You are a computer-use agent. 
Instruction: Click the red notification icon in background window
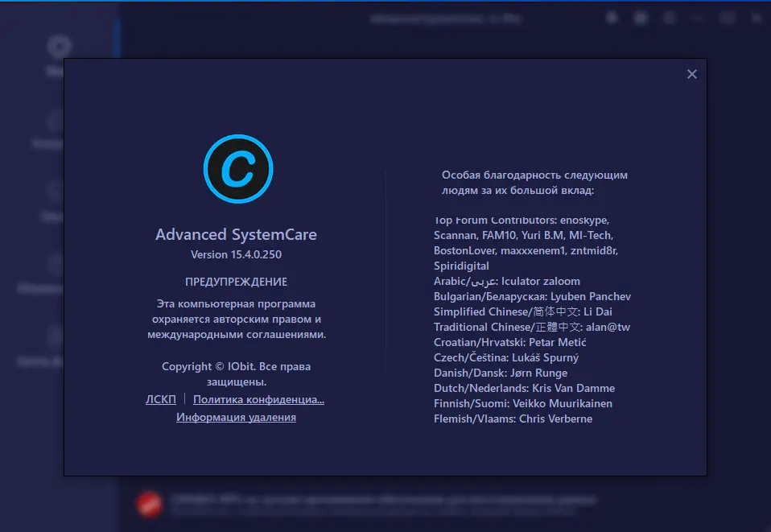point(149,505)
